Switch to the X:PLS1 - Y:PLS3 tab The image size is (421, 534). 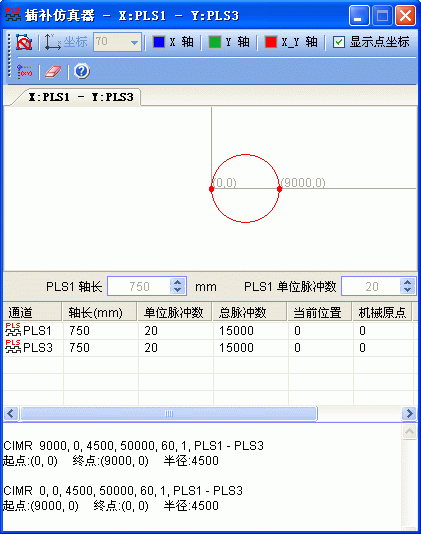tap(81, 97)
